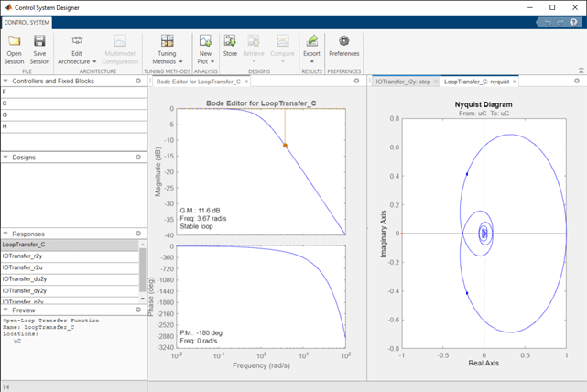Collapse the Preview panel
Screen dimensions: 587x392
coord(5,310)
